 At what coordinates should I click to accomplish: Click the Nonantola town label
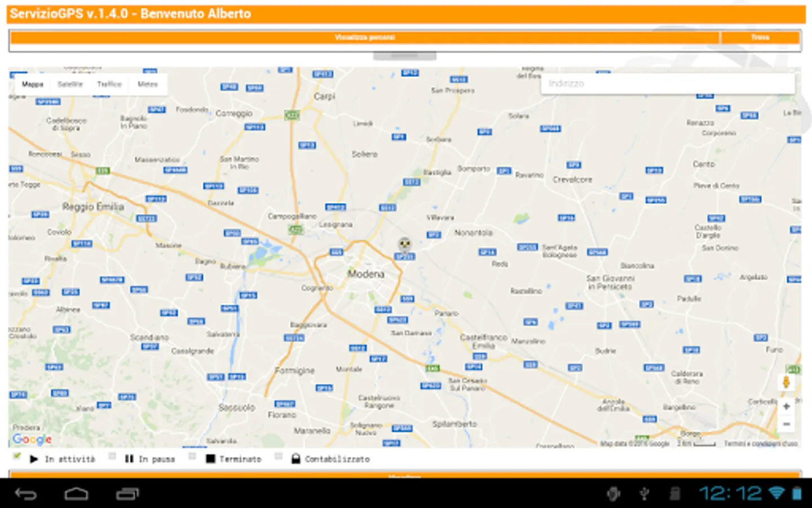[x=473, y=233]
